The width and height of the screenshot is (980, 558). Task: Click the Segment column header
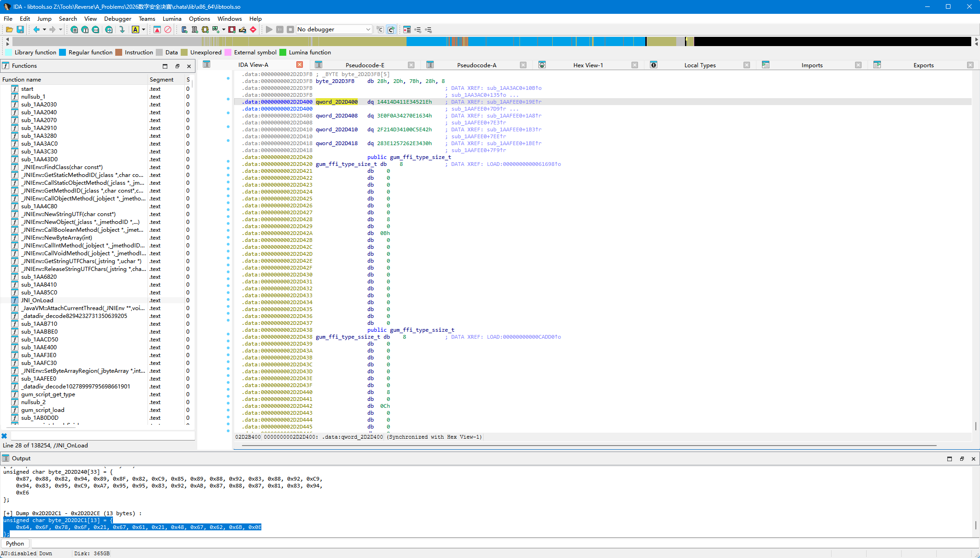point(161,79)
